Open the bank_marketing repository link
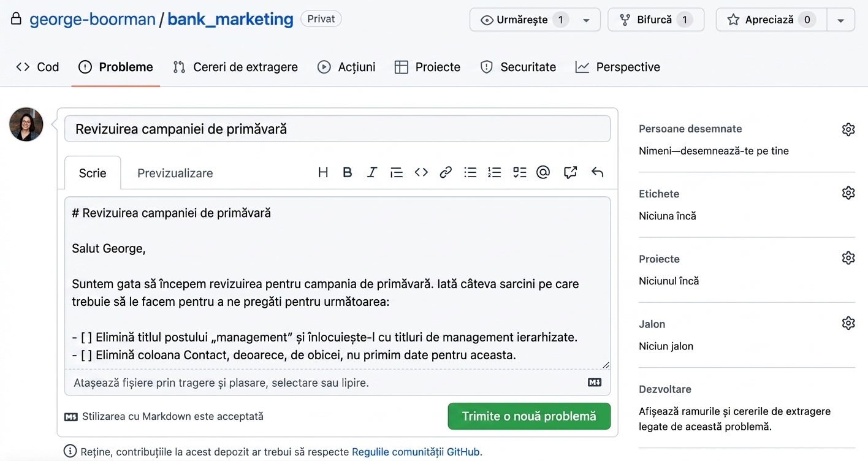This screenshot has height=461, width=868. [x=230, y=19]
